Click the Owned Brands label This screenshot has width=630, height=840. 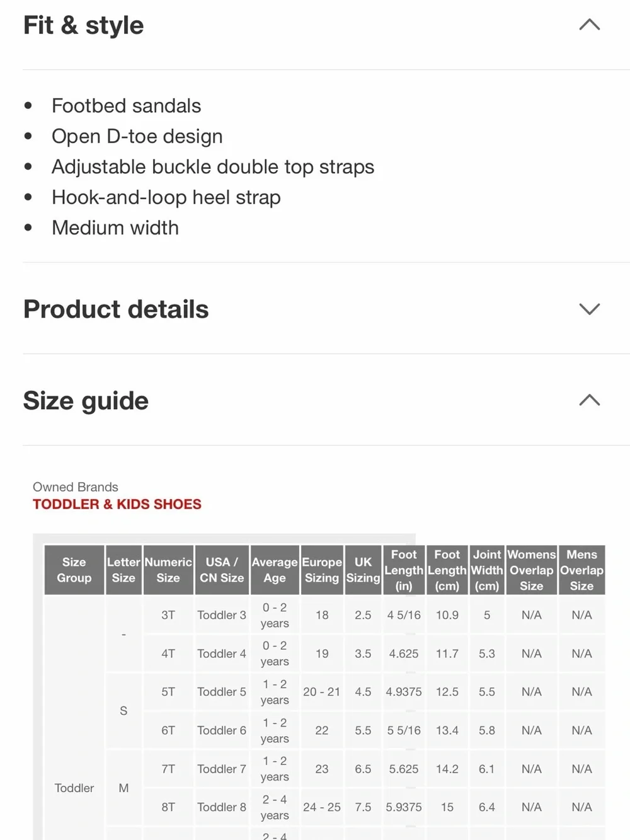tap(76, 487)
